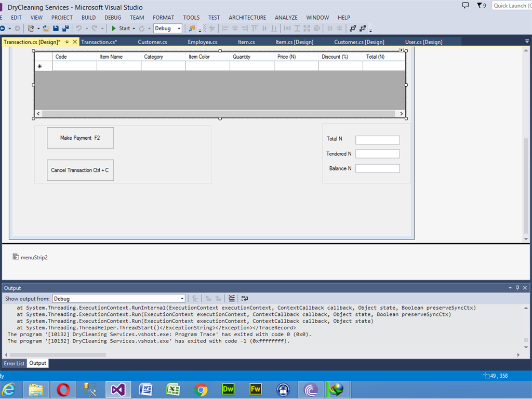Open Dreamweaver from the taskbar
Image resolution: width=532 pixels, height=399 pixels.
(228, 390)
